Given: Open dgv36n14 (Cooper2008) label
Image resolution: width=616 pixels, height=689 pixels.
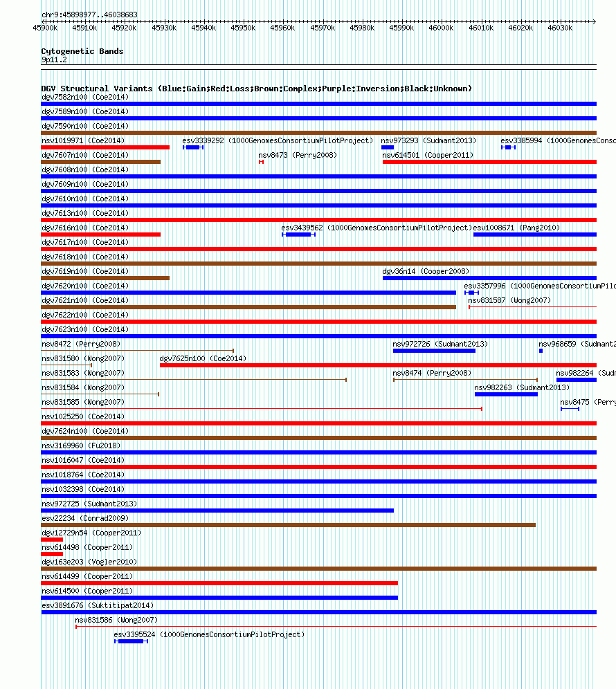Looking at the screenshot, I should (x=426, y=271).
